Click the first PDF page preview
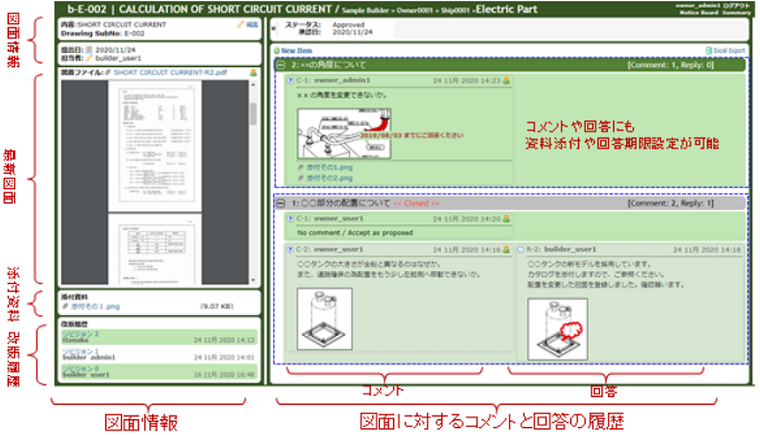Viewport: 760px width, 435px height. pyautogui.click(x=155, y=146)
